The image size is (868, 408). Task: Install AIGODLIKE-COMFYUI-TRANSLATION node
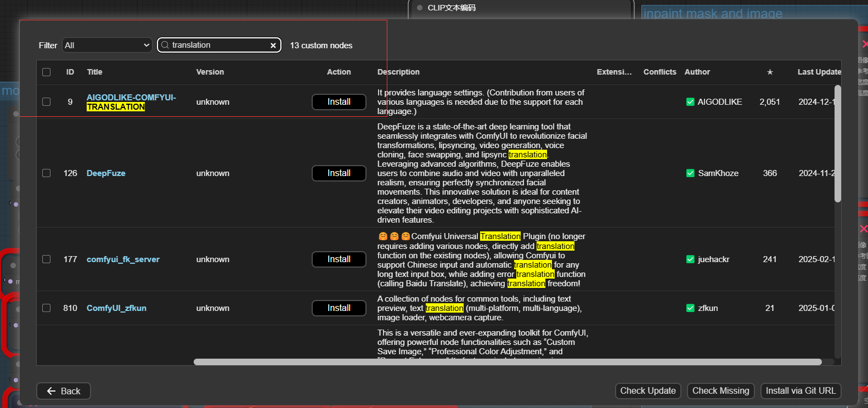[339, 102]
